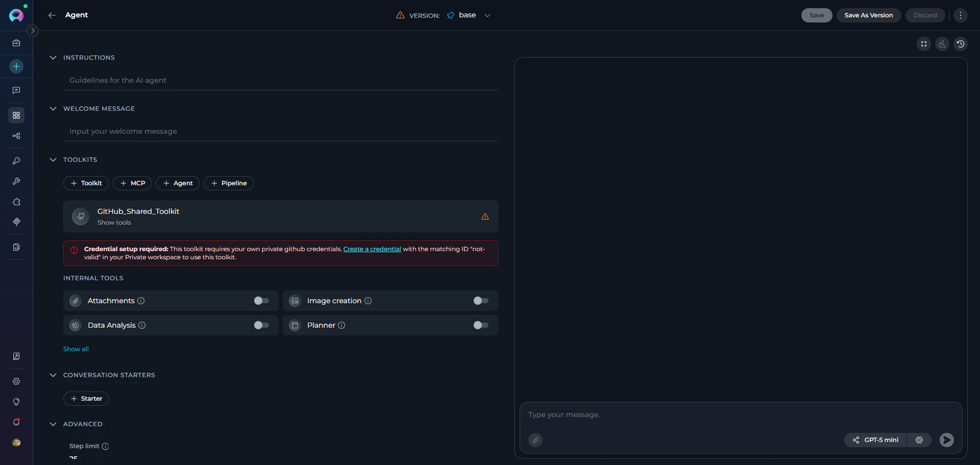The image size is (980, 465).
Task: Add an Agent toolkit
Action: click(x=178, y=183)
